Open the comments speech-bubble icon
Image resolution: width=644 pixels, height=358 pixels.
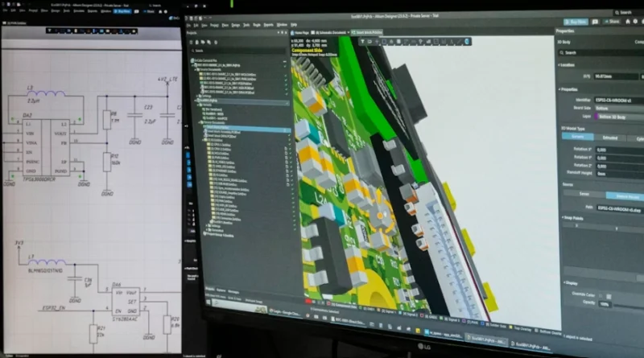click(595, 22)
